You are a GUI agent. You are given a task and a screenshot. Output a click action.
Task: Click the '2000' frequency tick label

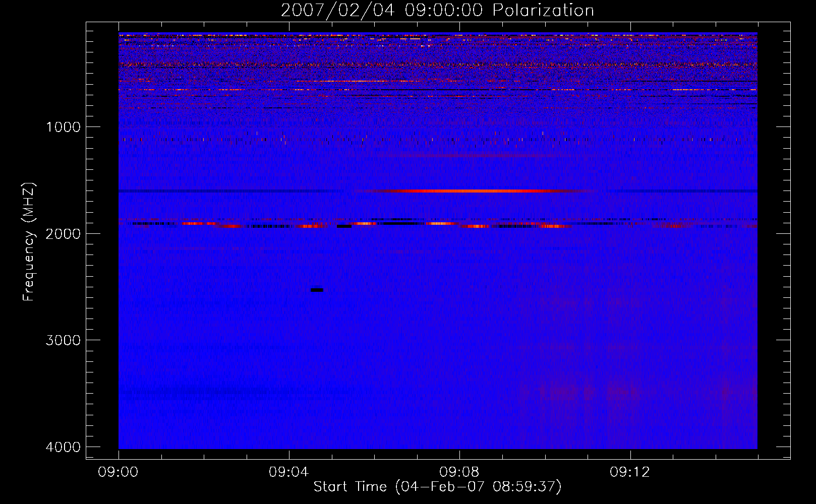63,233
